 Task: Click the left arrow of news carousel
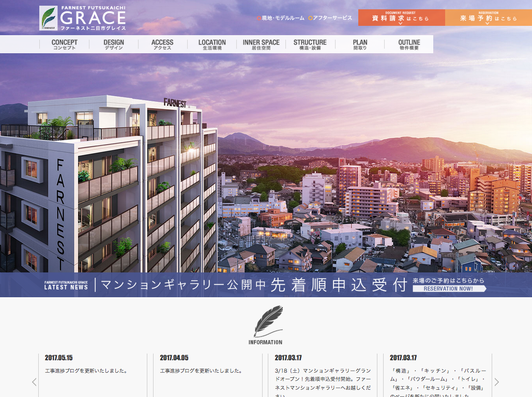point(34,382)
